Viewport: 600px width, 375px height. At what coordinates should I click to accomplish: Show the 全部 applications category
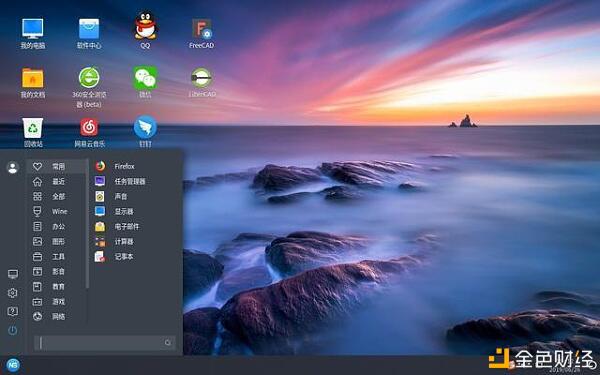point(57,196)
